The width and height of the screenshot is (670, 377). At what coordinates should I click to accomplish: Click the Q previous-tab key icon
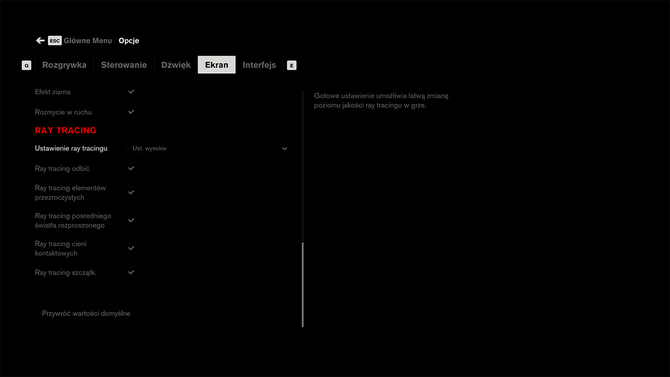(26, 65)
